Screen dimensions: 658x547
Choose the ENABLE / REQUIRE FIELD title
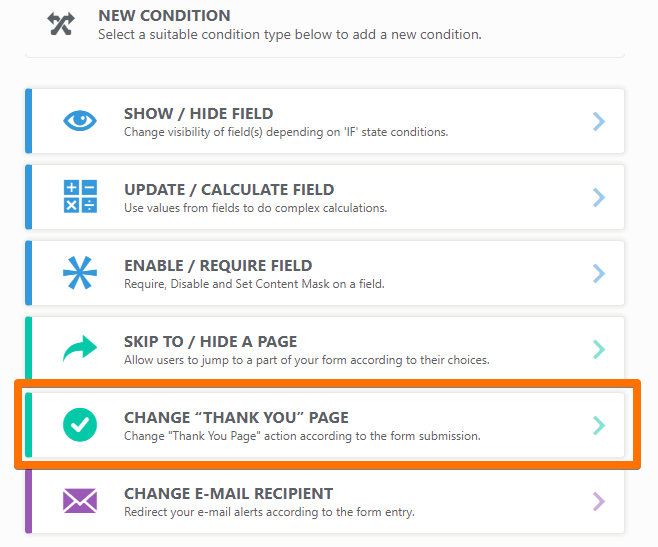pos(218,266)
